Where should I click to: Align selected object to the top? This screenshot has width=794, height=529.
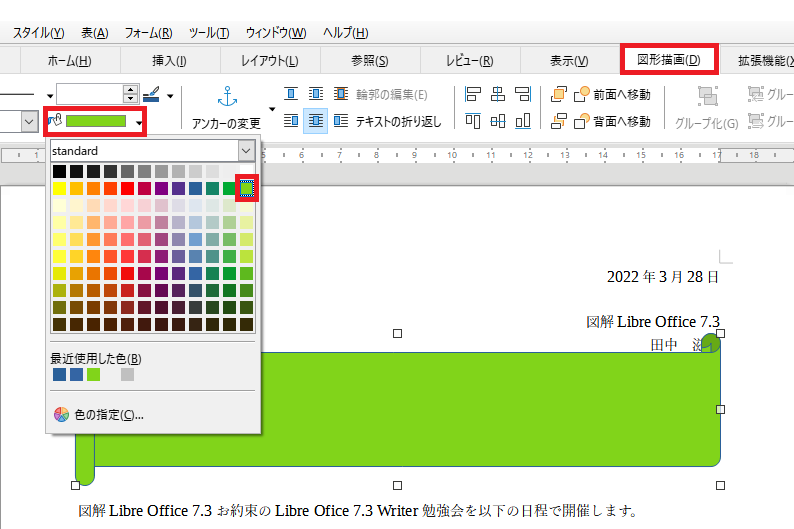tap(473, 121)
